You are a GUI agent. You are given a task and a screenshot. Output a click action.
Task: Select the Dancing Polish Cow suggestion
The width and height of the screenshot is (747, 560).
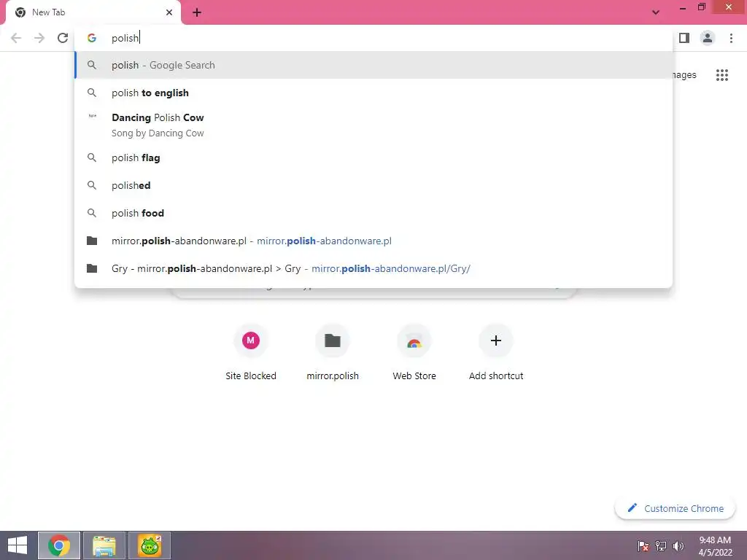373,125
